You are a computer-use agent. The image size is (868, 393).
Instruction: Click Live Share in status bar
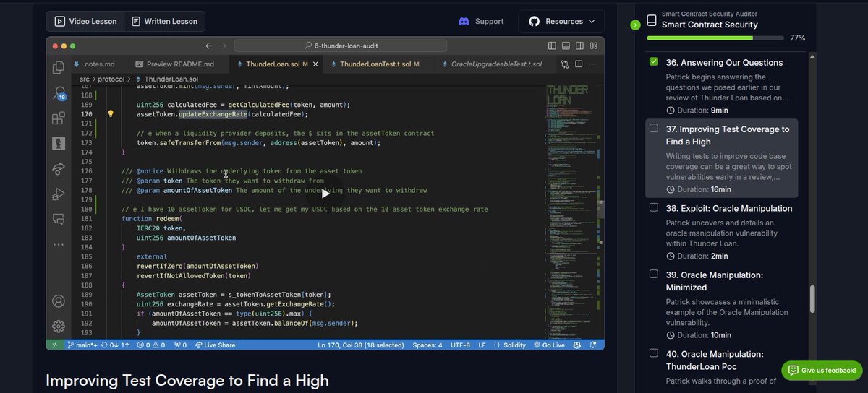point(216,345)
